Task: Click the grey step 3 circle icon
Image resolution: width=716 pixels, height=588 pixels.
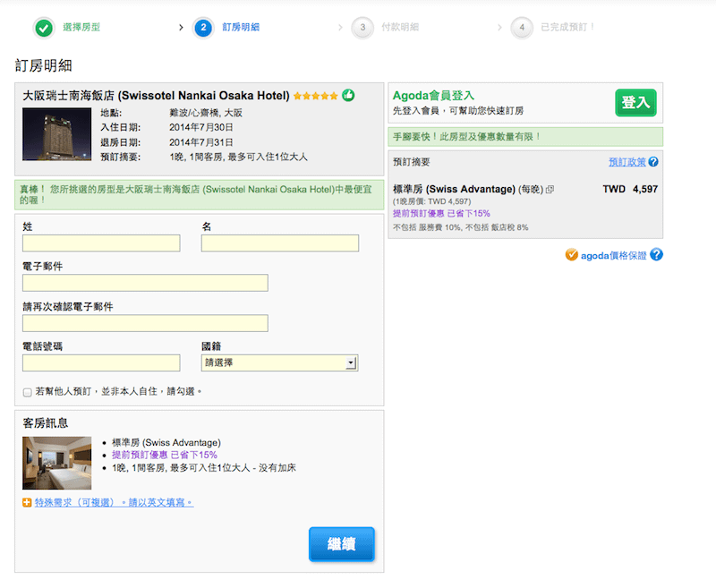Action: [362, 28]
